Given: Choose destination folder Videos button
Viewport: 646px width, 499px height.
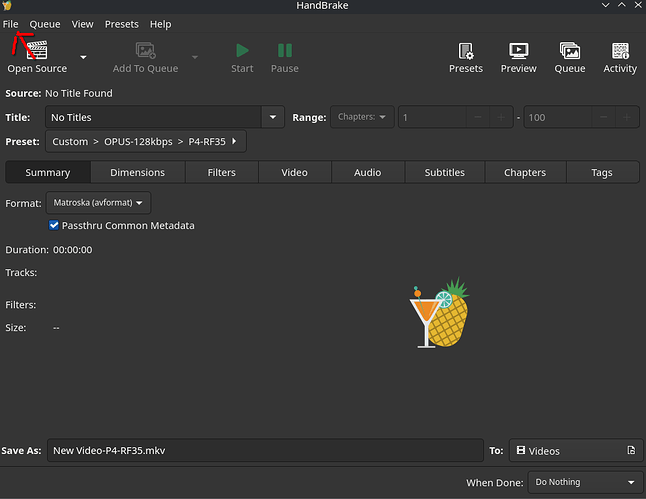Looking at the screenshot, I should tap(576, 450).
